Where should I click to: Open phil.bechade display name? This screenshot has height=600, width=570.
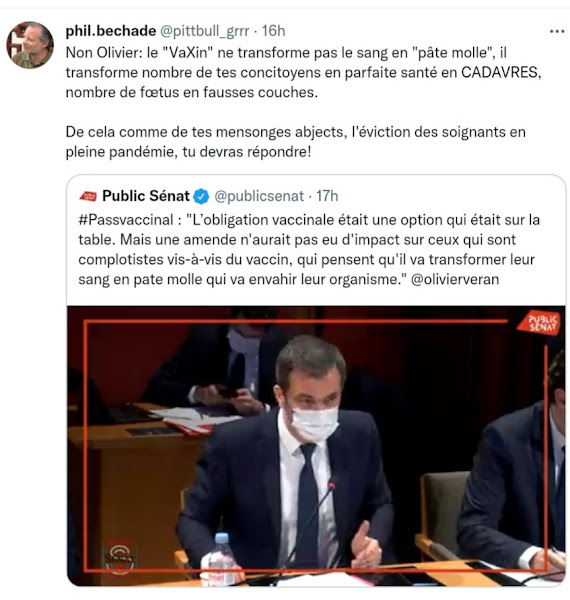point(111,31)
